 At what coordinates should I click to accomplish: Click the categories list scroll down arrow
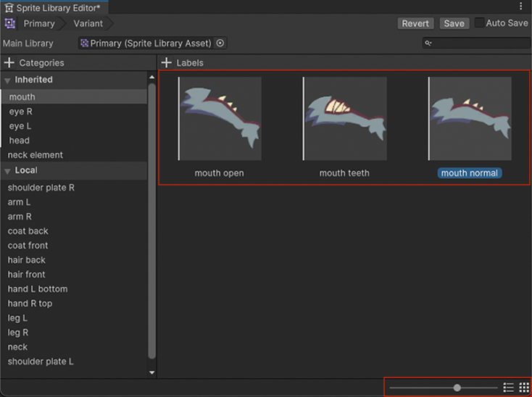pyautogui.click(x=151, y=372)
